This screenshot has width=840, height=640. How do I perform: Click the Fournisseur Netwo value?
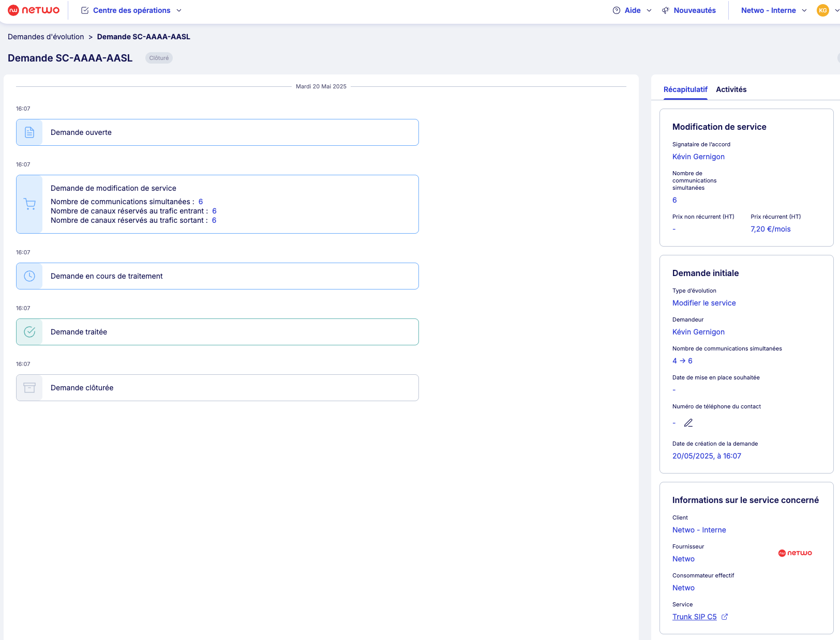683,559
